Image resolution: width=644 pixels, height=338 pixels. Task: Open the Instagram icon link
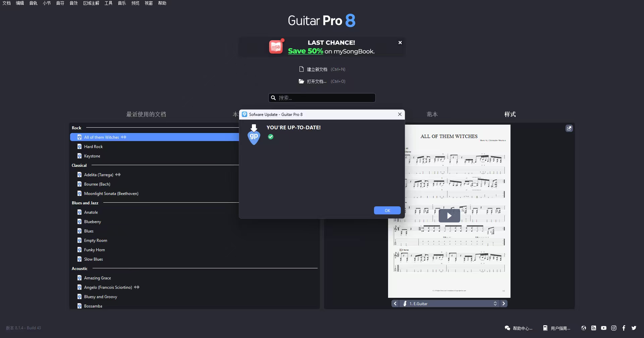click(x=613, y=328)
